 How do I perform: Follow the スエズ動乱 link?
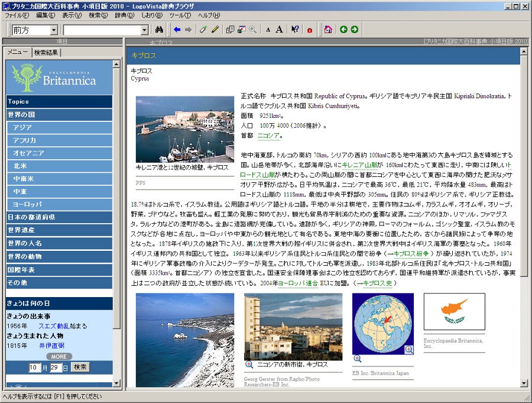click(54, 326)
